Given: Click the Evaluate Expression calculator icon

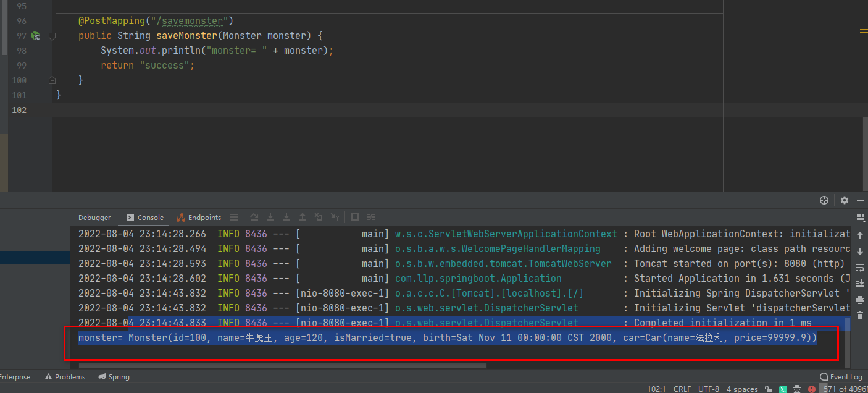Looking at the screenshot, I should [355, 217].
